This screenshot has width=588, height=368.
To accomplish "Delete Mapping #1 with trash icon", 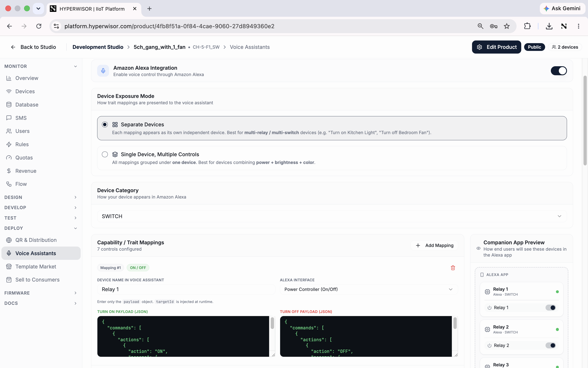I will pyautogui.click(x=453, y=268).
